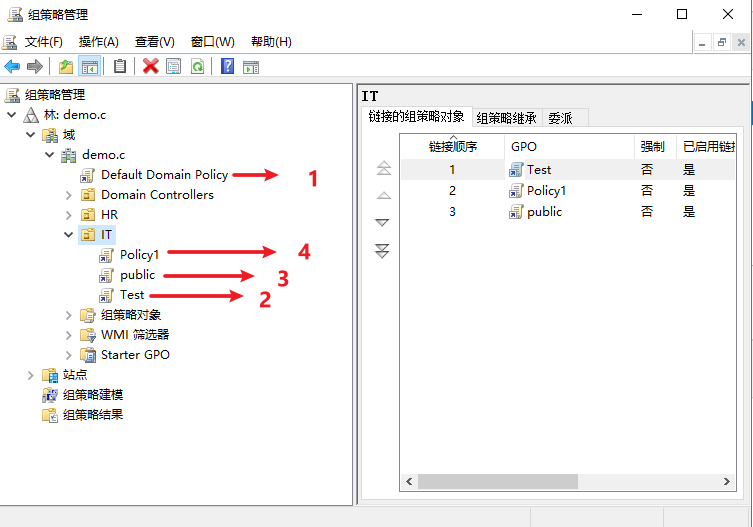Sort by the 链接顺序 column header

point(453,147)
